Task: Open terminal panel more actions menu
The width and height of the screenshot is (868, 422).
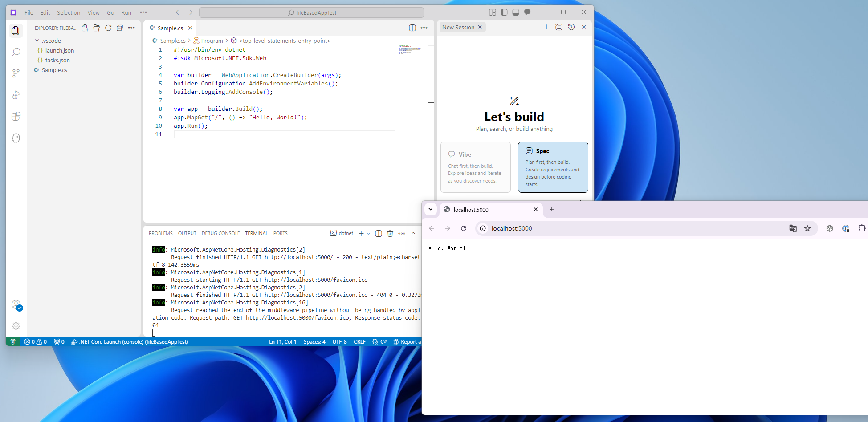Action: (x=402, y=233)
